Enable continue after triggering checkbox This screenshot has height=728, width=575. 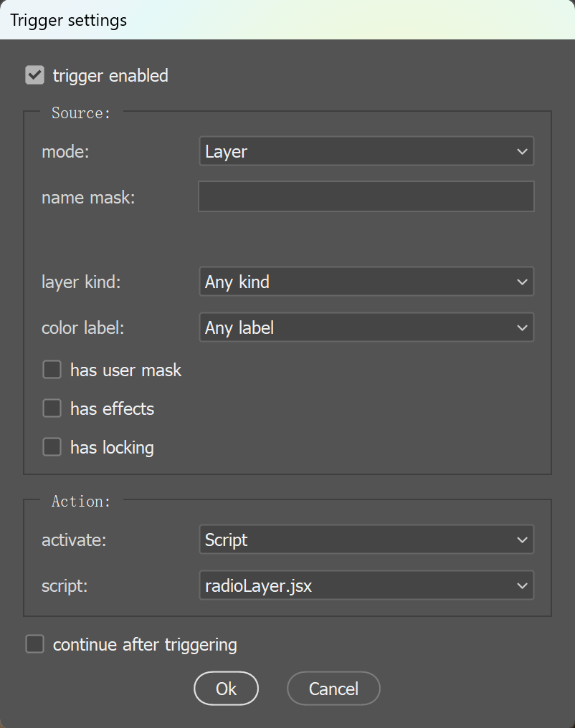[35, 644]
